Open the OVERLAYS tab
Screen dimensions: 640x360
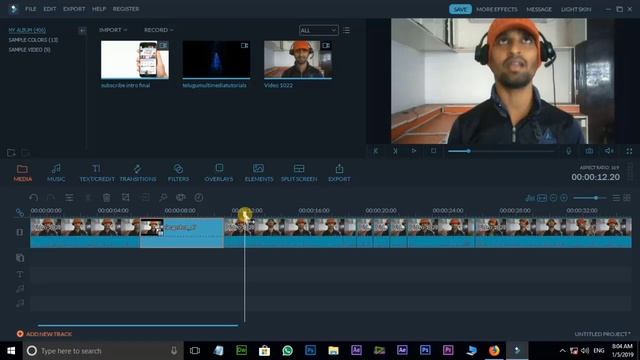pyautogui.click(x=219, y=173)
